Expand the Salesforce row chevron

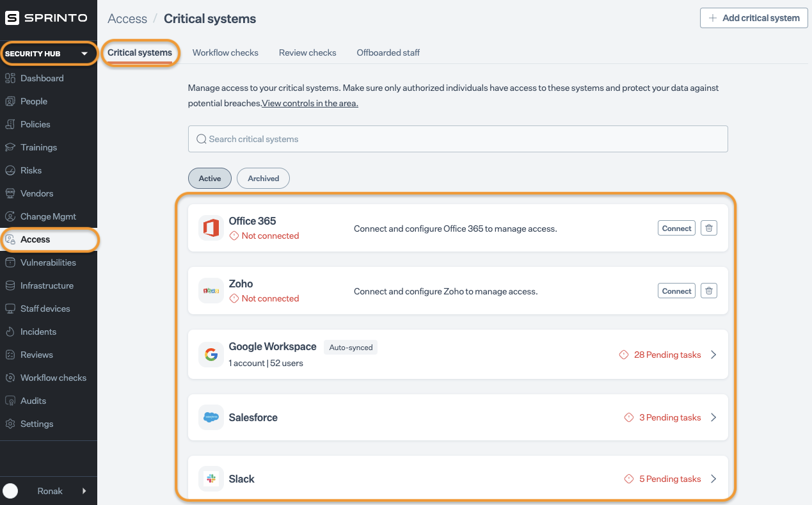tap(714, 417)
